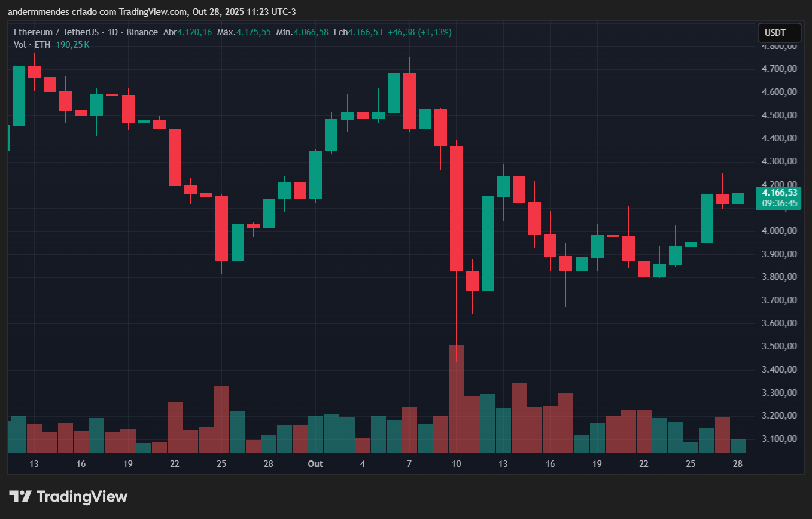The width and height of the screenshot is (812, 519).
Task: Click the countdown timer '09:36:45'
Action: click(779, 203)
